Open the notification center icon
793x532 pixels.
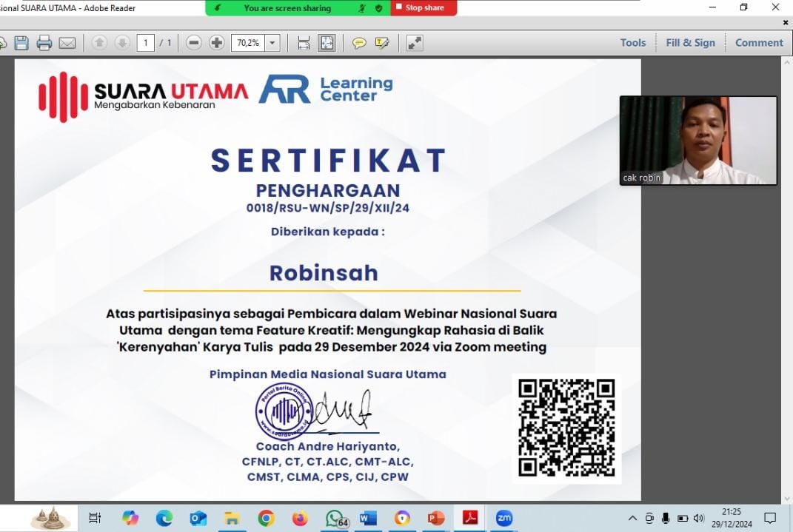770,518
